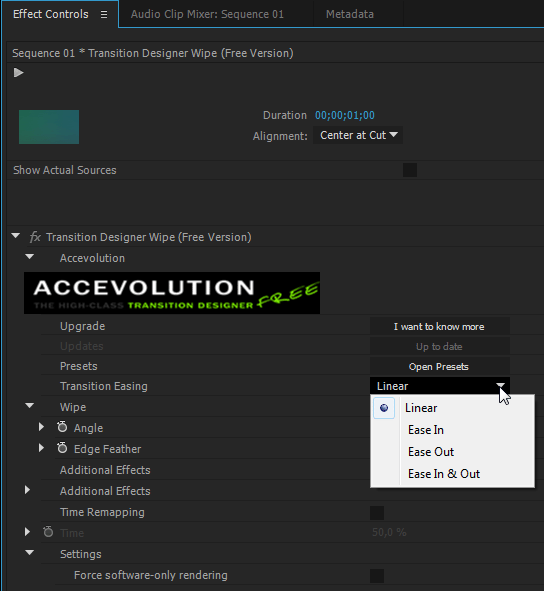This screenshot has height=591, width=544.
Task: Collapse the Accevolution section
Action: click(x=29, y=257)
